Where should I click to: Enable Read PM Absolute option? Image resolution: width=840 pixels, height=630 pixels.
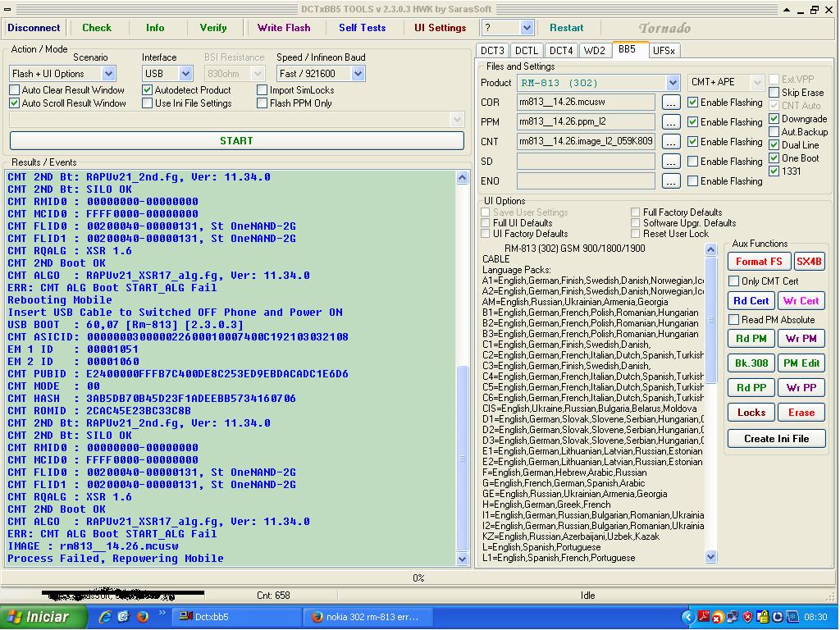pyautogui.click(x=734, y=320)
